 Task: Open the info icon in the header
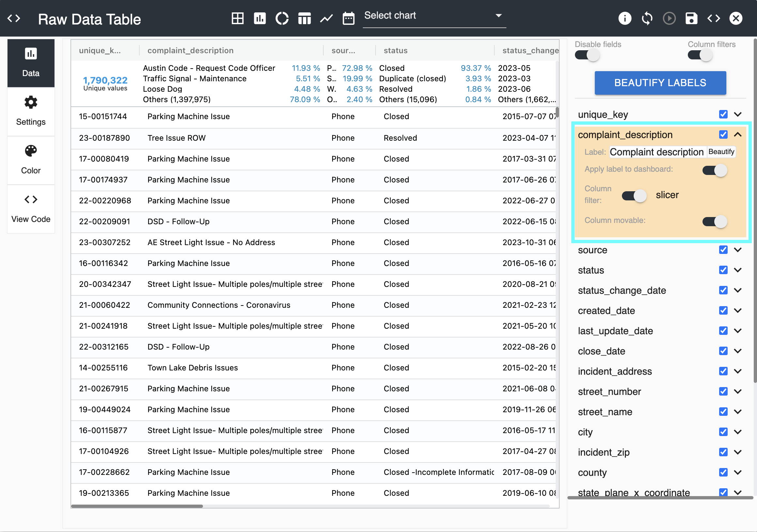click(625, 18)
